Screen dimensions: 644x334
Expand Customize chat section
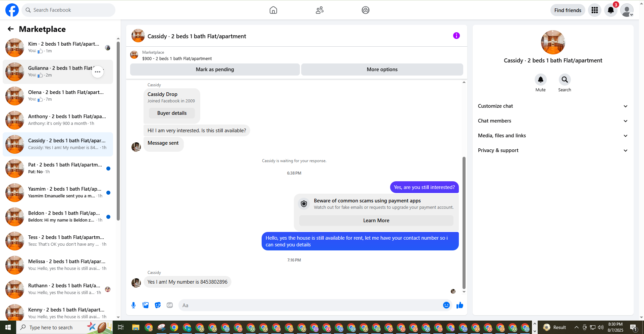(553, 106)
